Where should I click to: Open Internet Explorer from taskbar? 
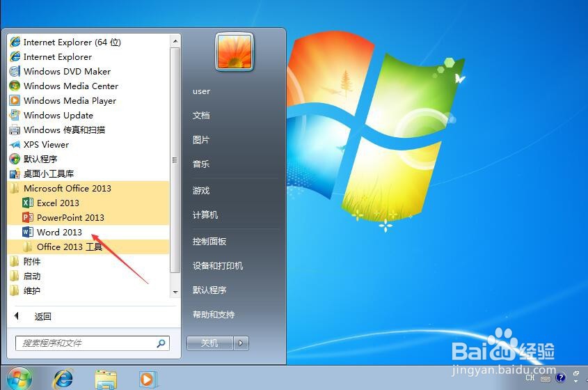[63, 378]
